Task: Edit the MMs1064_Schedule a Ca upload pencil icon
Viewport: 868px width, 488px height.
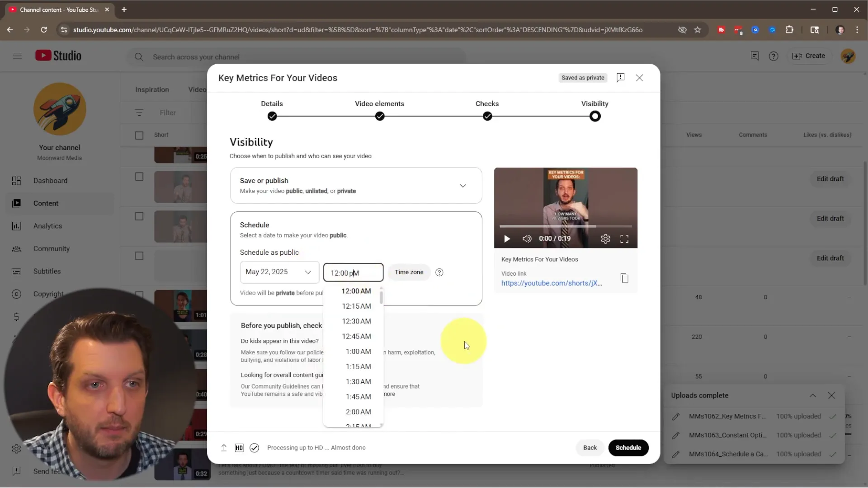Action: tap(676, 455)
